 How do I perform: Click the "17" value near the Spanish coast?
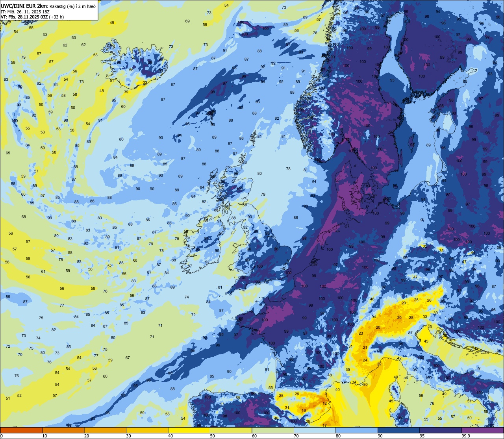pos(324,425)
